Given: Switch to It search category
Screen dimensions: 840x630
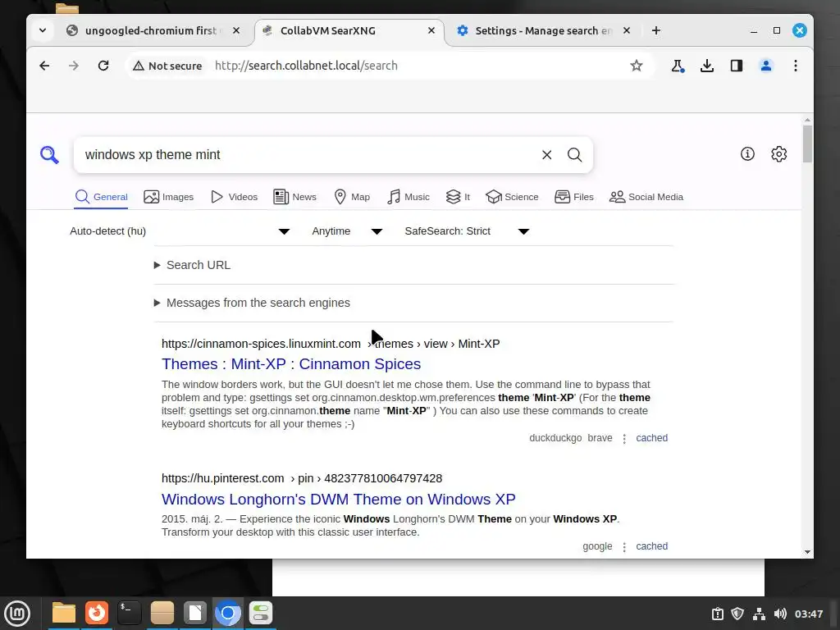Looking at the screenshot, I should coord(458,197).
